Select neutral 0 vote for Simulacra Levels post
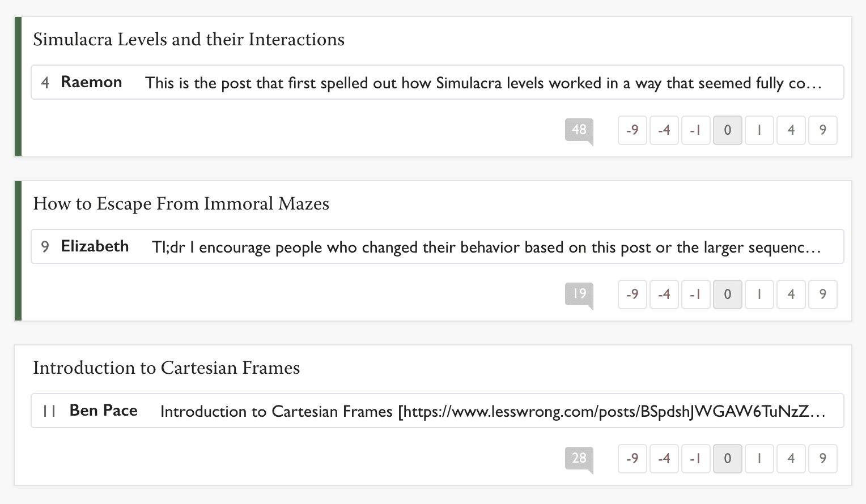 [728, 130]
